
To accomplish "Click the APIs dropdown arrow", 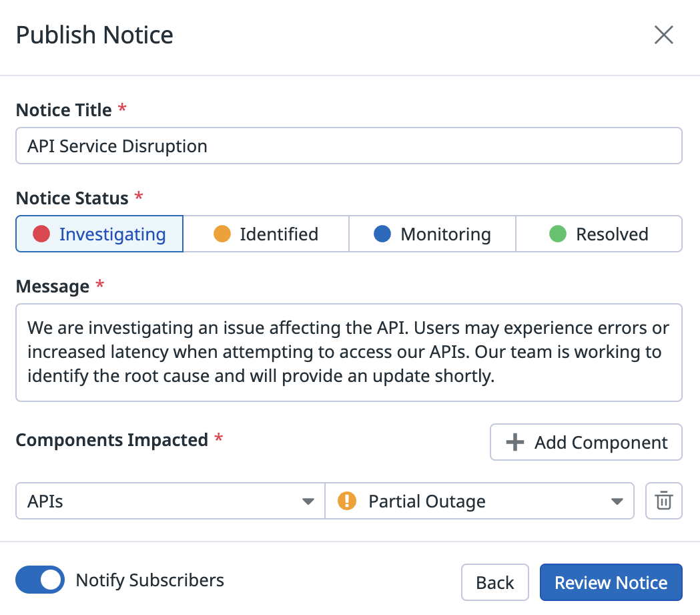I will (x=308, y=501).
